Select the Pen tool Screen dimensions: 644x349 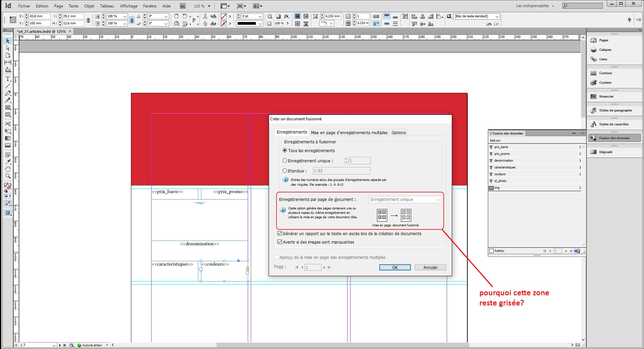tap(8, 93)
